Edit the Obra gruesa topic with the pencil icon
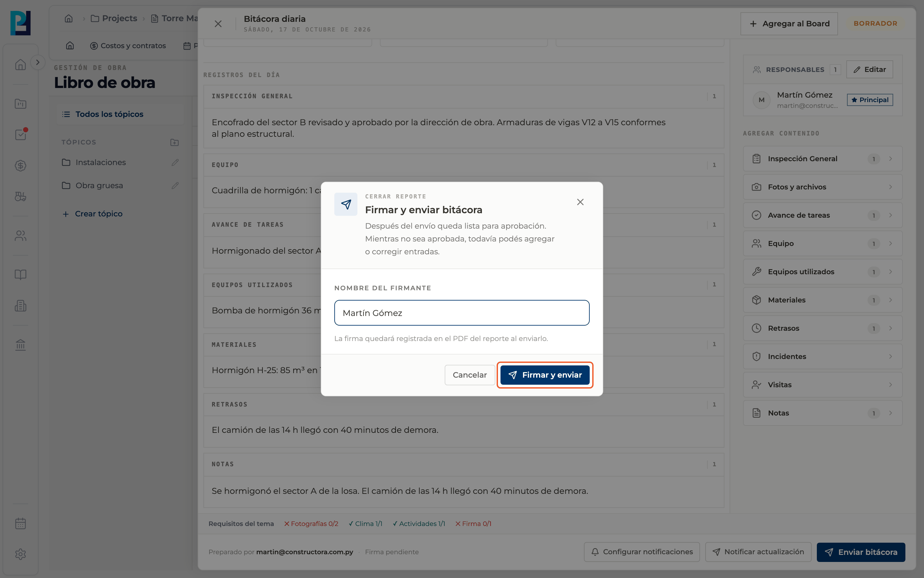The image size is (924, 578). [175, 186]
